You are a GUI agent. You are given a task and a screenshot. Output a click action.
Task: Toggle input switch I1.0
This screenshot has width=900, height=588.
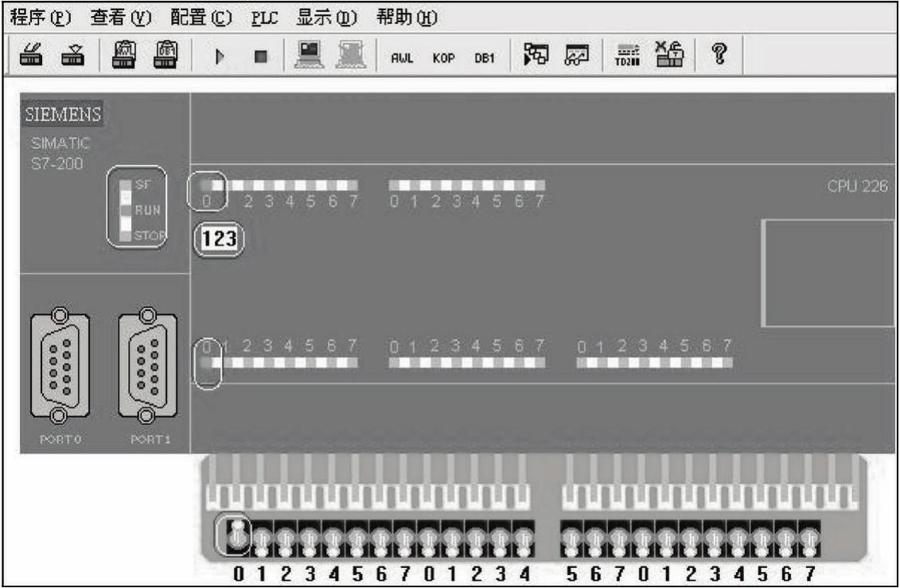pos(428,540)
